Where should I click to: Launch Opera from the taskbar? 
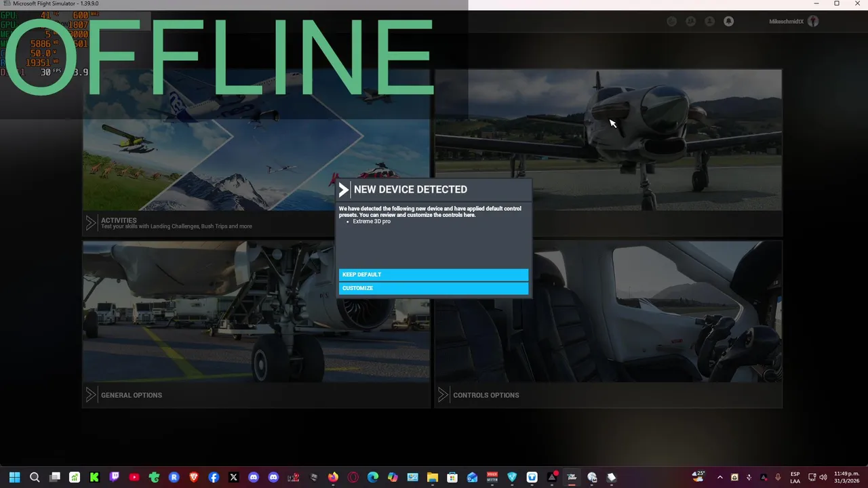(353, 477)
